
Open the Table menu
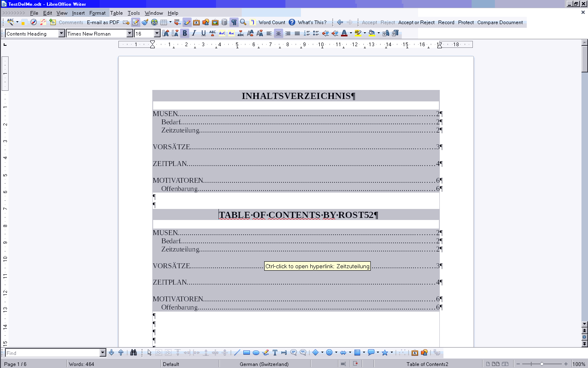click(116, 13)
